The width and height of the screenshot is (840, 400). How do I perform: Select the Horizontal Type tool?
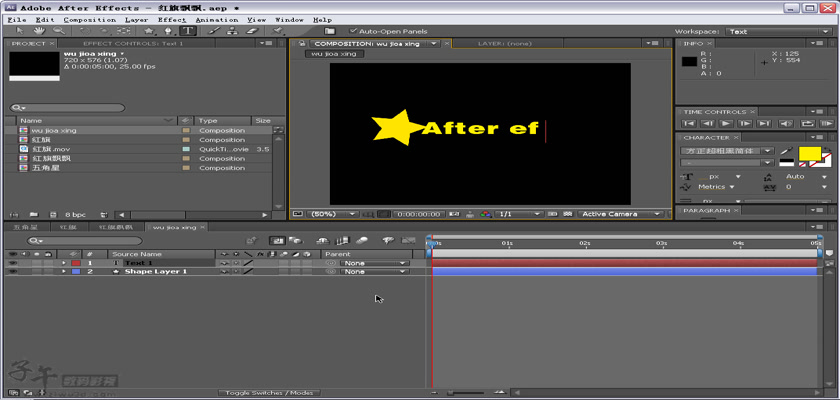(x=188, y=32)
